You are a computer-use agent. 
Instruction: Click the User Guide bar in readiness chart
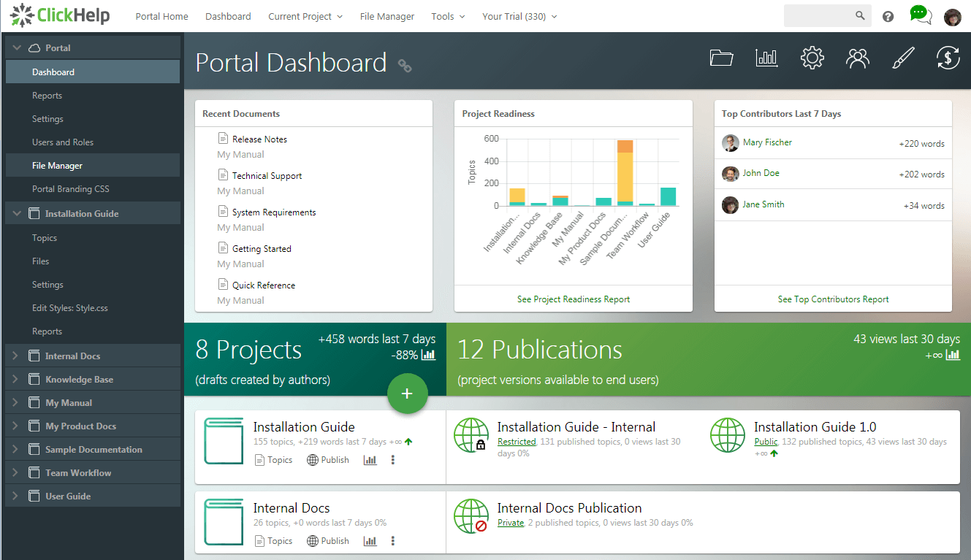(x=668, y=196)
